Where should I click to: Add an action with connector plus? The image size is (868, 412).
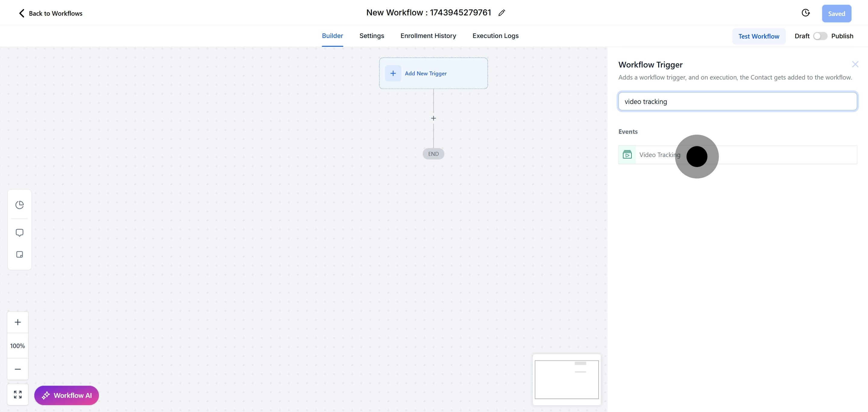click(x=433, y=118)
